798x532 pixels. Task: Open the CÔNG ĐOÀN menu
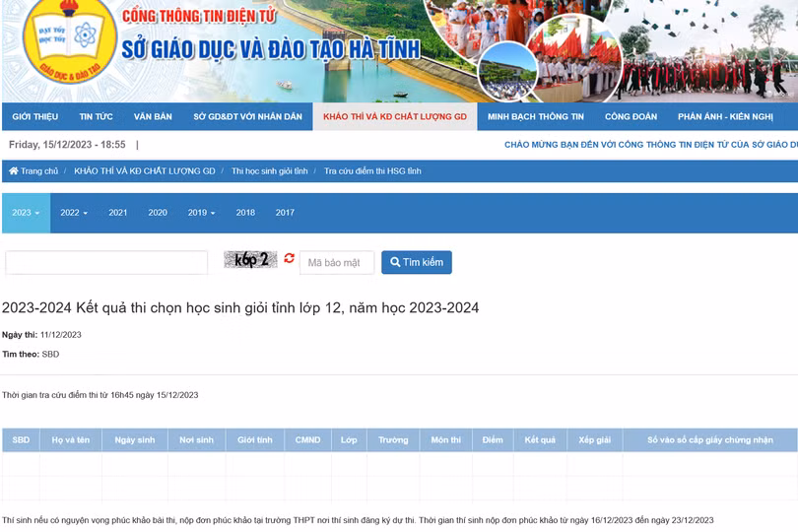point(631,116)
